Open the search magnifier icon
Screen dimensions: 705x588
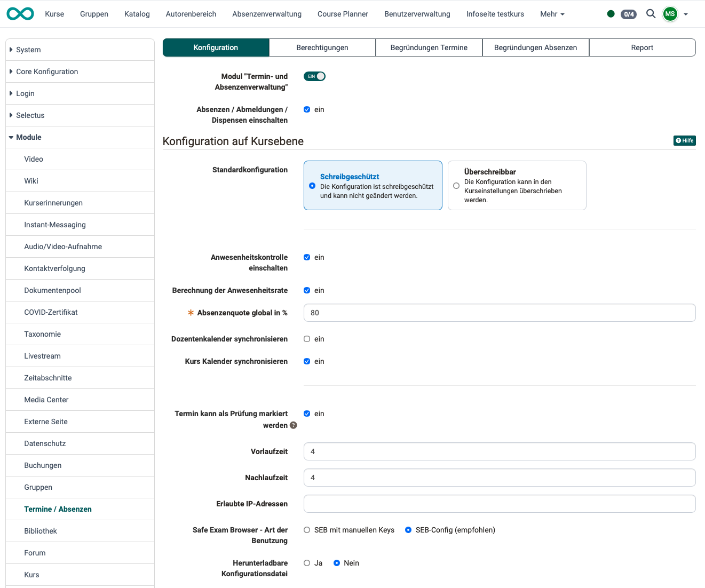pos(651,14)
